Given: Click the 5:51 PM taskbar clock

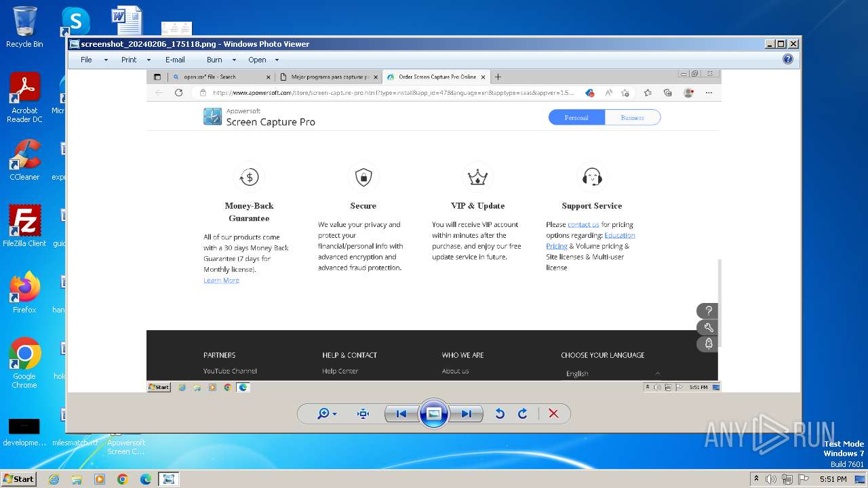Looking at the screenshot, I should [833, 479].
